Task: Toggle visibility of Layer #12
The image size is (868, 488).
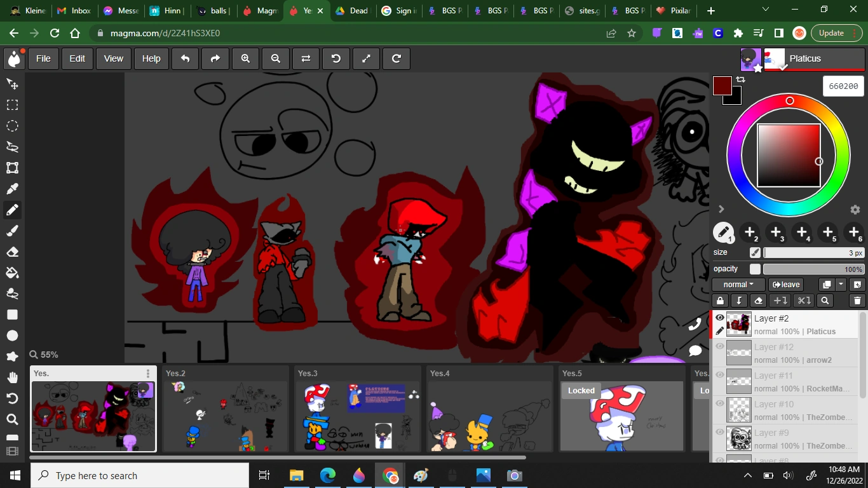Action: [720, 347]
